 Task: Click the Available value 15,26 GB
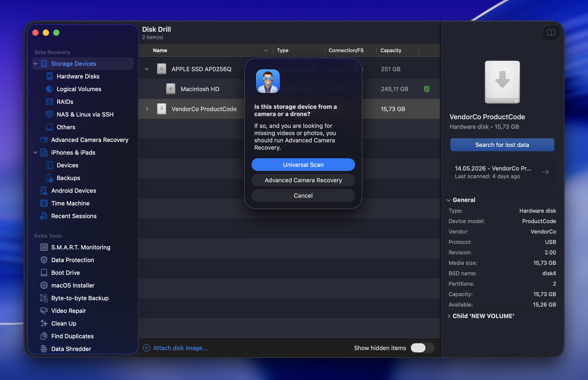544,305
